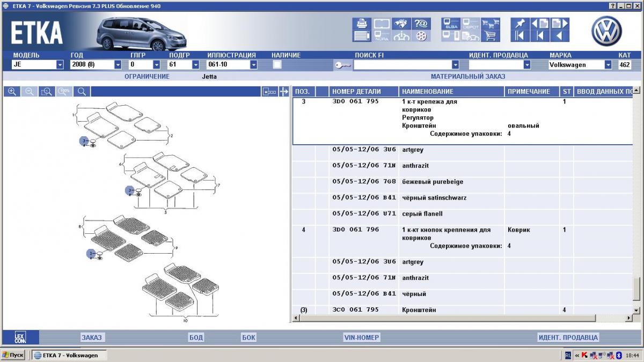Click the VIN-НОМЕР tab in the bottom bar
This screenshot has height=362, width=644.
362,337
